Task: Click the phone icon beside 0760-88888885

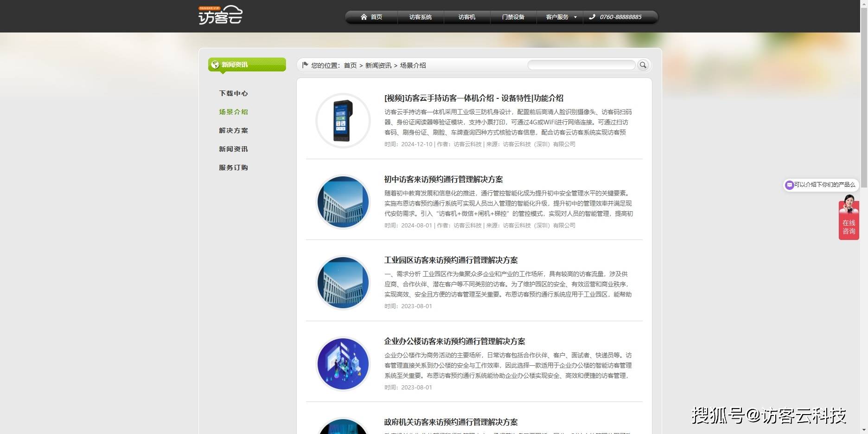Action: (592, 17)
